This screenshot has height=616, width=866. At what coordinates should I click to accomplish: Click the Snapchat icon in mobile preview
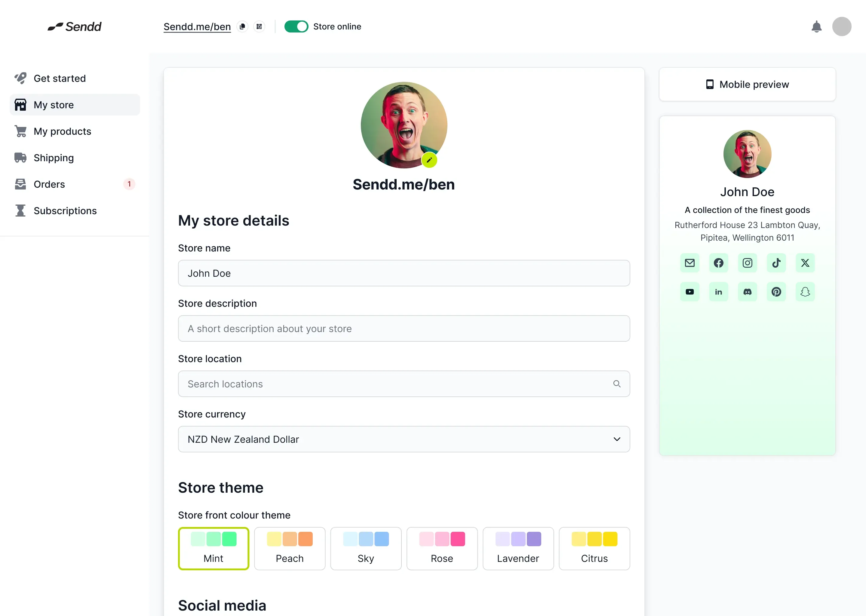pos(805,292)
